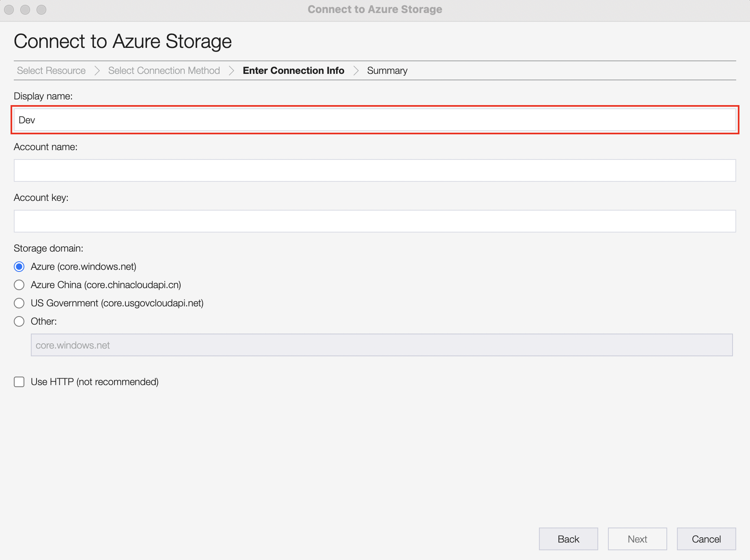Image resolution: width=750 pixels, height=560 pixels.
Task: Select US Government storage domain
Action: coord(19,303)
